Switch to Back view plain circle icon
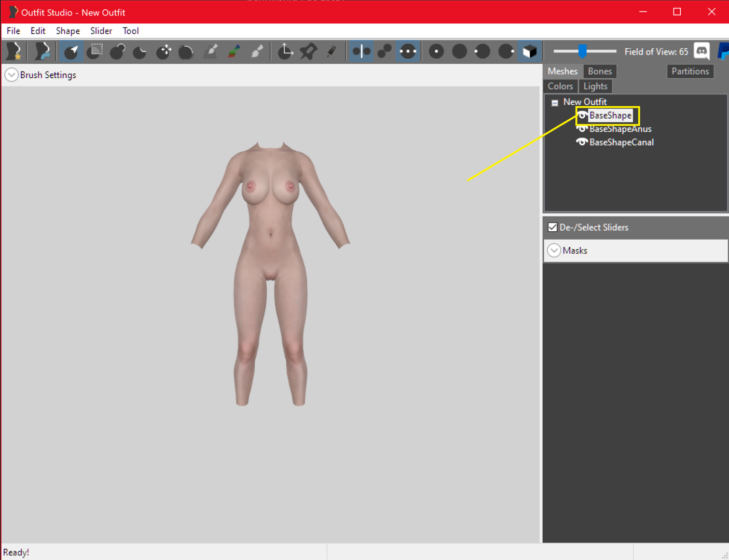729x560 pixels. click(459, 51)
